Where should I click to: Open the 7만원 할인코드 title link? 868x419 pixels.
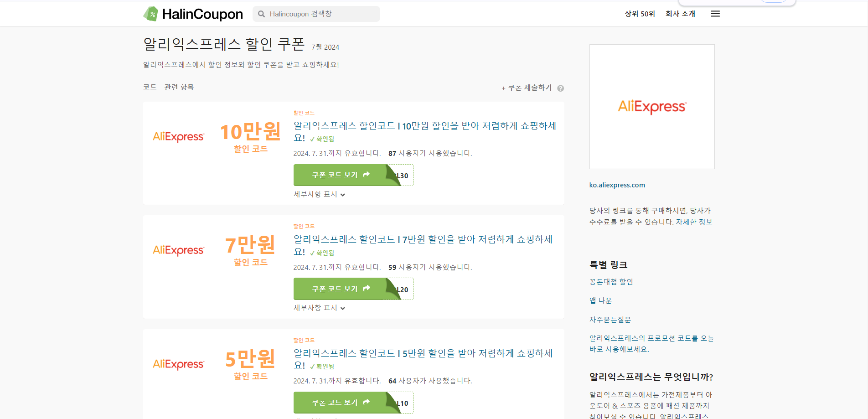[x=423, y=245]
